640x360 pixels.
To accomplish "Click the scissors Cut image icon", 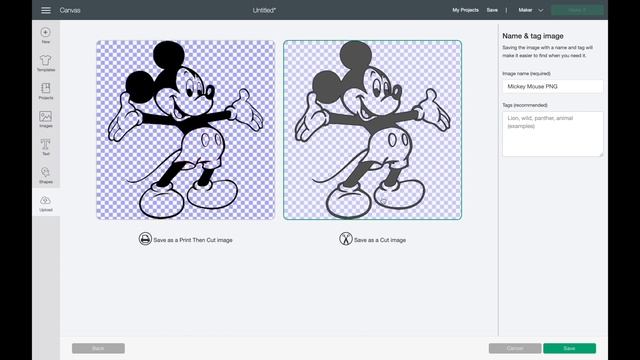I will coord(346,239).
